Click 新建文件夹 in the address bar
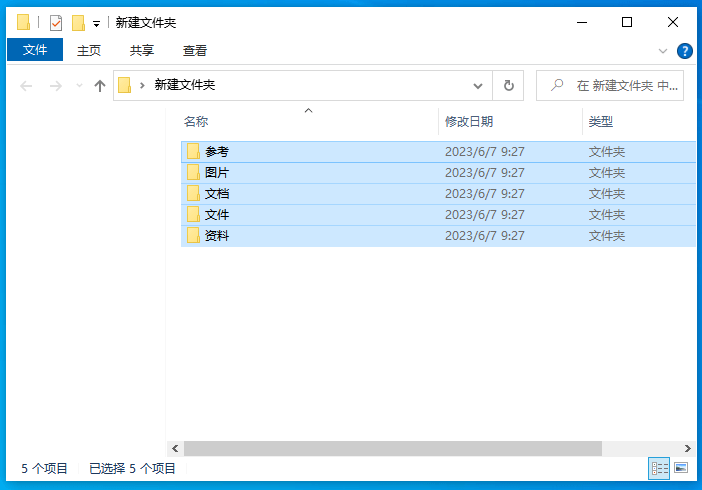 coord(185,85)
